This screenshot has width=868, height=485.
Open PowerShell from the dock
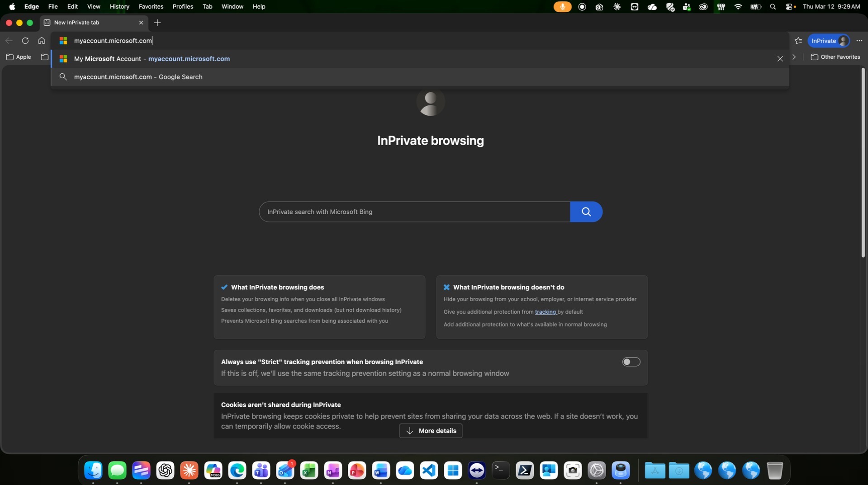(525, 471)
